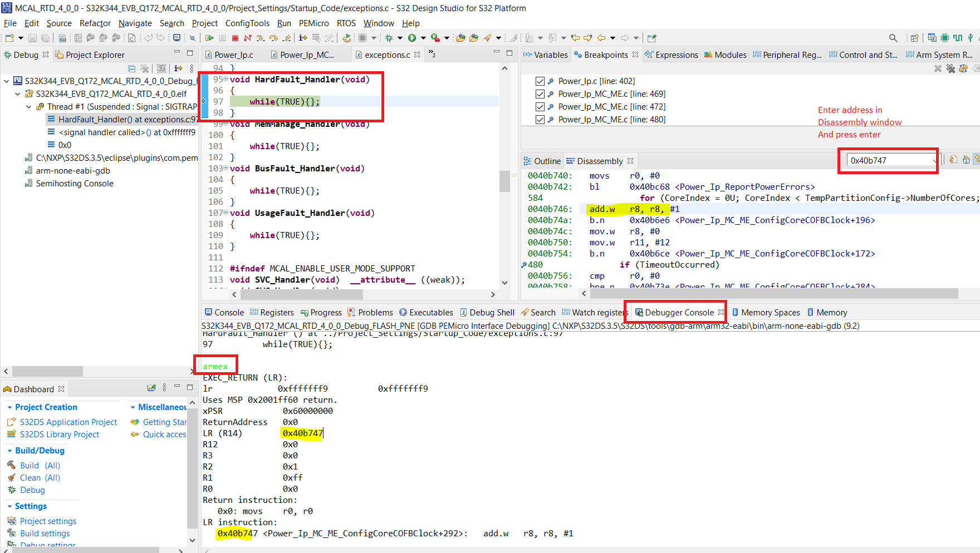Open the PEMicro menu
The height and width of the screenshot is (553, 980).
[x=313, y=23]
